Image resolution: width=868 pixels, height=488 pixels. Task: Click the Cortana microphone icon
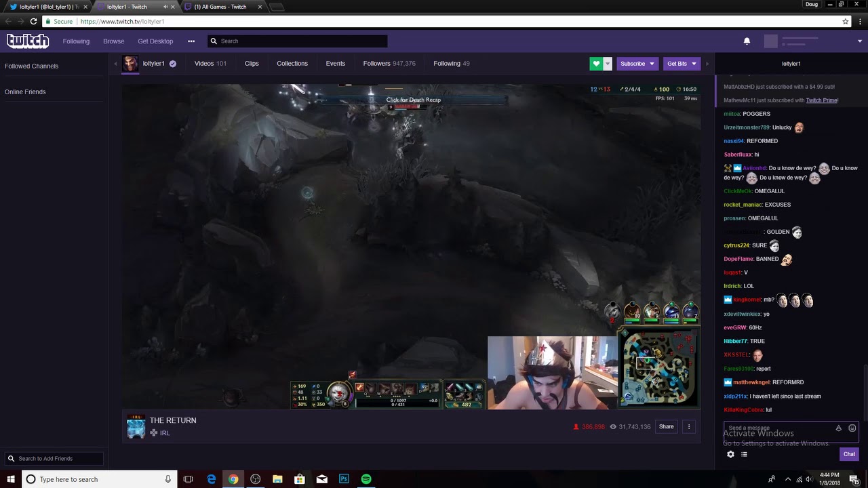[x=168, y=479]
